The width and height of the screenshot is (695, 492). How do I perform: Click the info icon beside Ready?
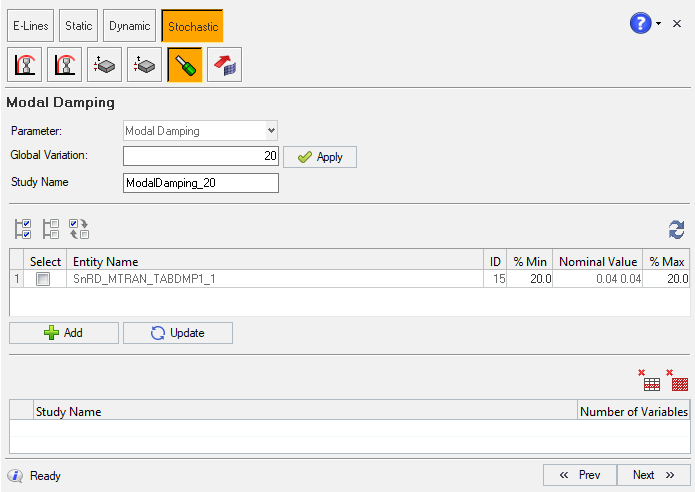[16, 476]
